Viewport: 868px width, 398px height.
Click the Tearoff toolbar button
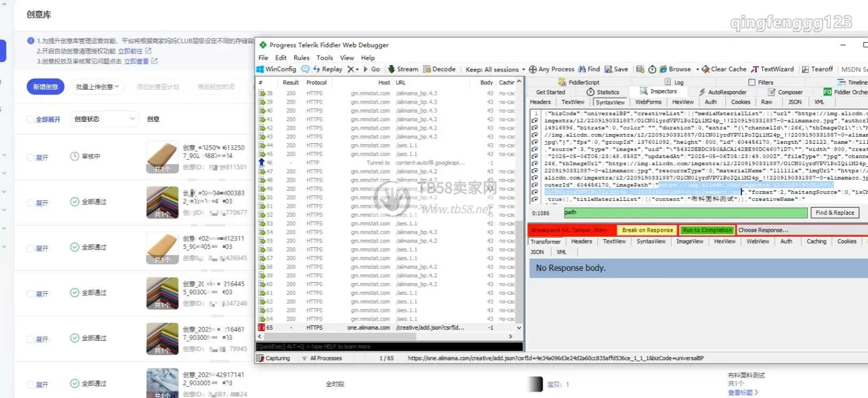point(817,69)
